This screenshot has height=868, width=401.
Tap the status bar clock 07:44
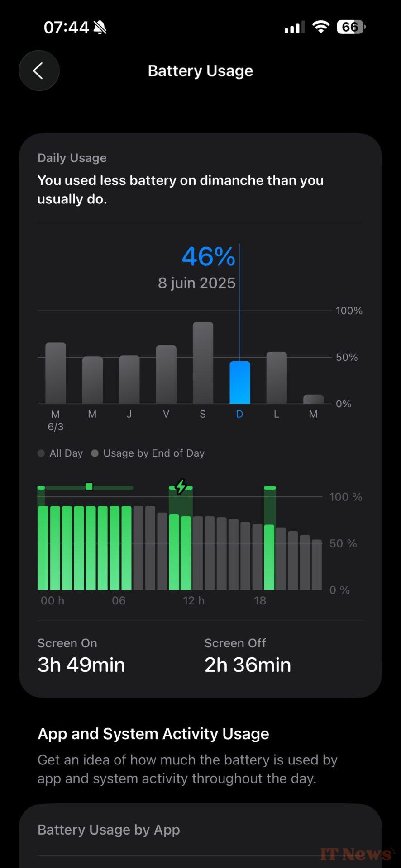[66, 28]
